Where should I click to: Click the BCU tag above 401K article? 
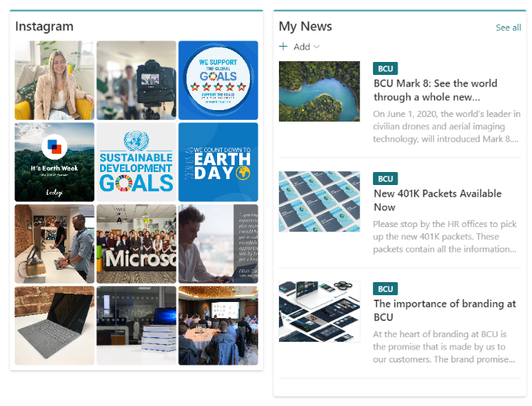tap(385, 179)
